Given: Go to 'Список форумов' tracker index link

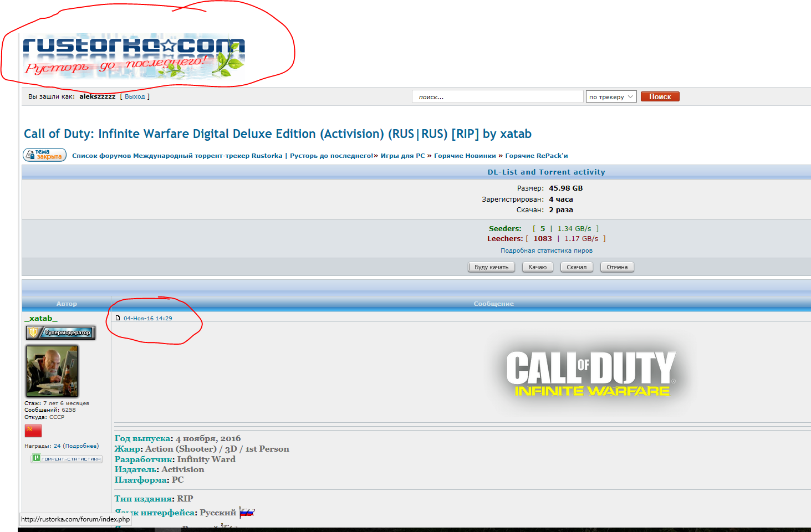Looking at the screenshot, I should click(x=224, y=156).
